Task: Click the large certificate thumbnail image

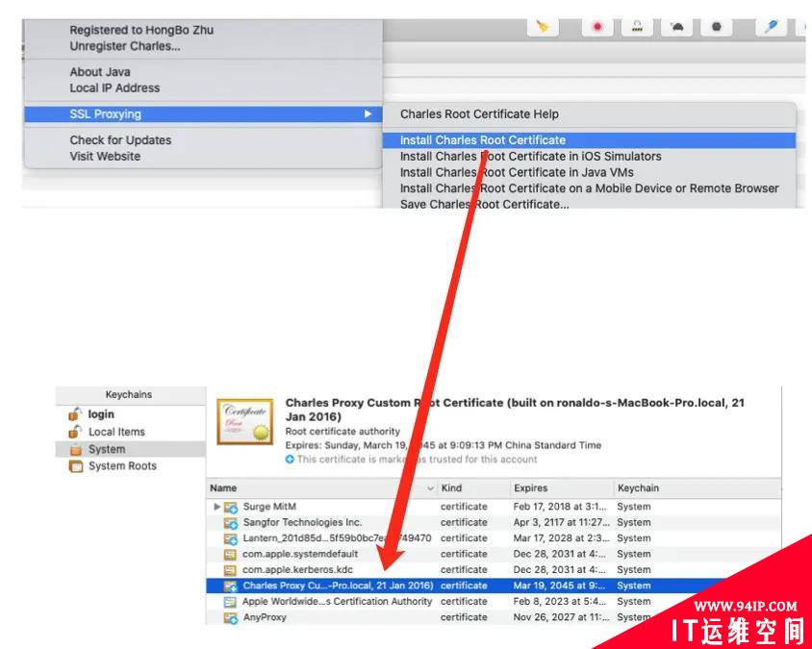Action: pos(245,421)
